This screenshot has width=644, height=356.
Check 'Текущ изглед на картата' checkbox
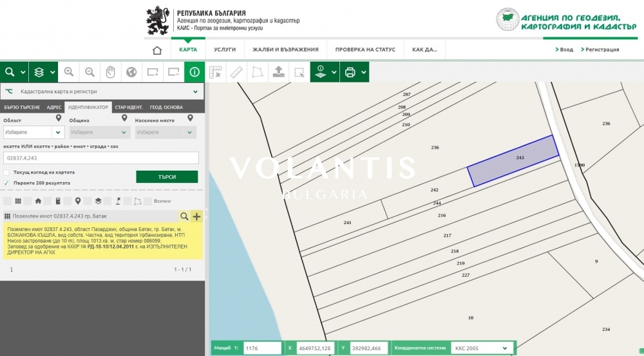point(6,173)
